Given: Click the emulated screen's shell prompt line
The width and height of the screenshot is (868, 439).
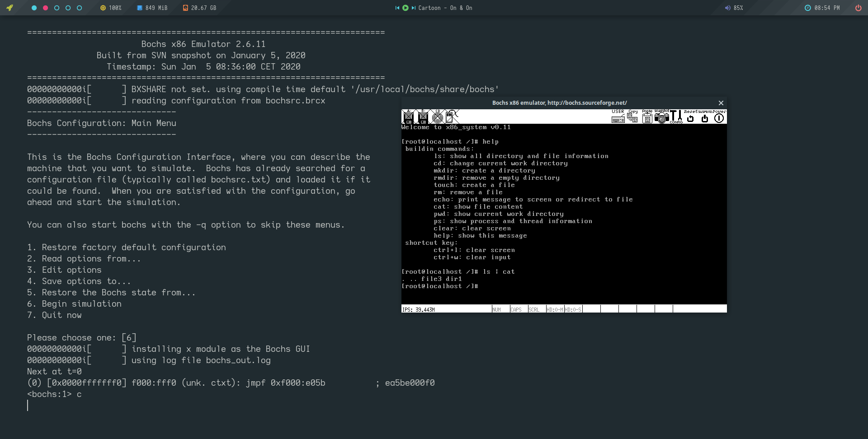Looking at the screenshot, I should pyautogui.click(x=440, y=286).
